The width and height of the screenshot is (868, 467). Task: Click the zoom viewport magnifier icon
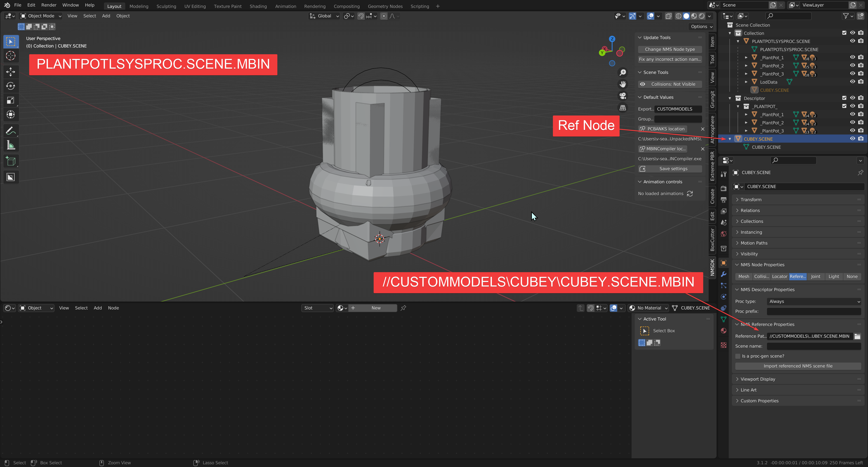pos(623,72)
